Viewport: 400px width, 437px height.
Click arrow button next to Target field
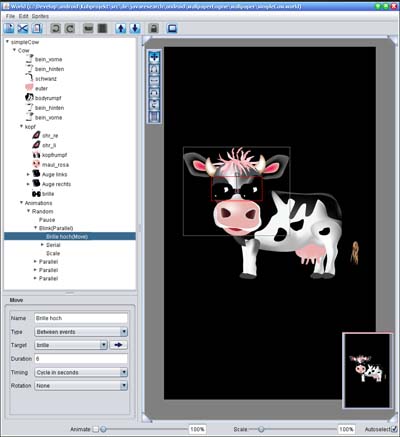click(x=118, y=345)
